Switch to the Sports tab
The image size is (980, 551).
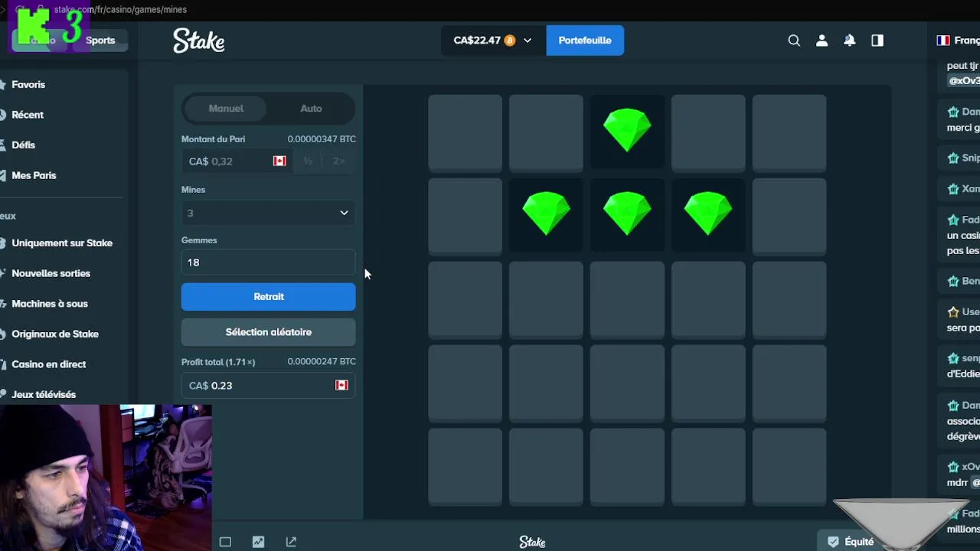coord(100,41)
